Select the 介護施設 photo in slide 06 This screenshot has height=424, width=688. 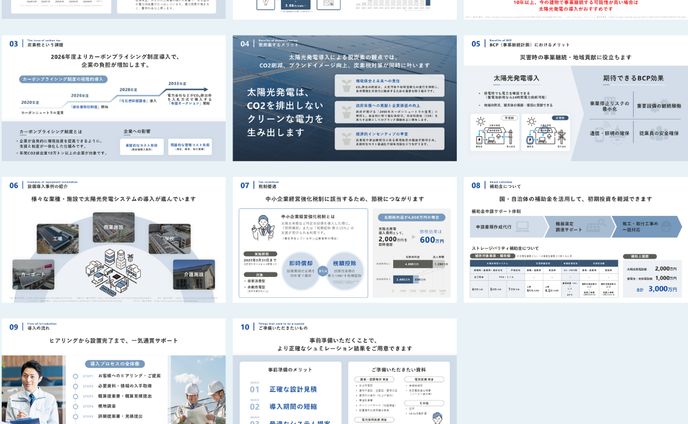pos(194,274)
